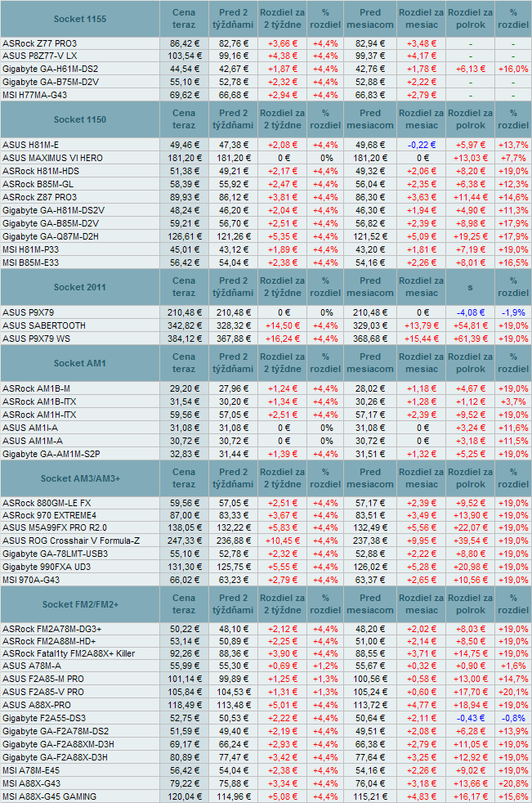Click the ASRock H81M-HDS row name
Image resolution: width=532 pixels, height=803 pixels.
[41, 171]
